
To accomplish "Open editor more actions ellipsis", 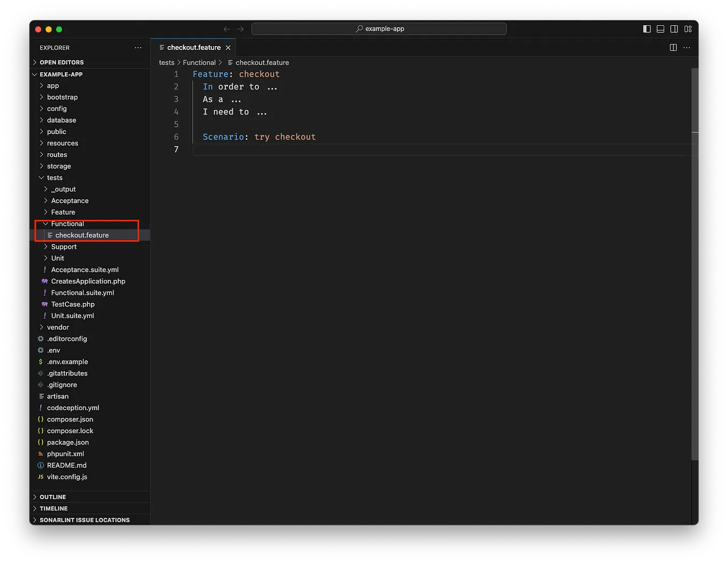I will [687, 48].
